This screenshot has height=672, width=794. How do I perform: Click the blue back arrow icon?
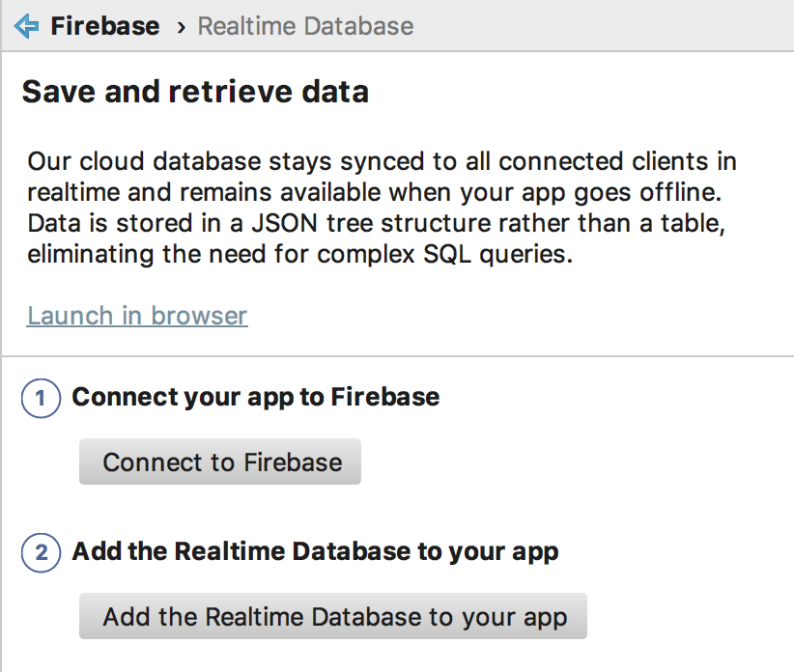click(26, 26)
